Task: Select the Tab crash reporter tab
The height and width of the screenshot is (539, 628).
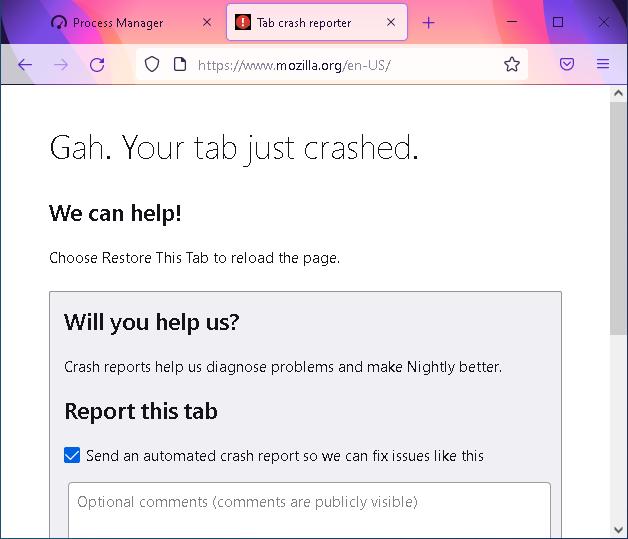Action: [x=303, y=22]
